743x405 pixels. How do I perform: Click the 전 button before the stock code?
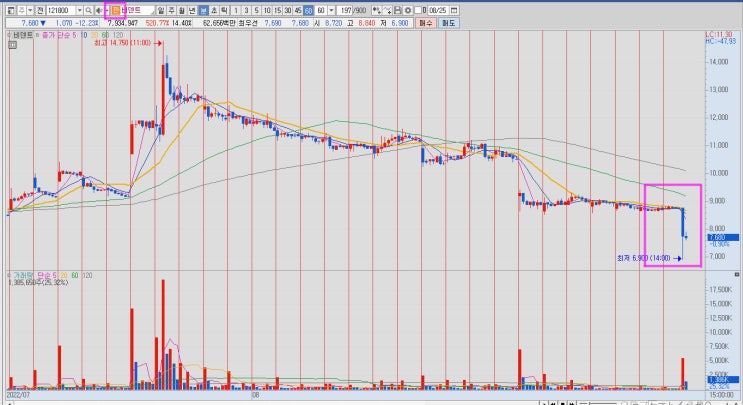point(40,10)
